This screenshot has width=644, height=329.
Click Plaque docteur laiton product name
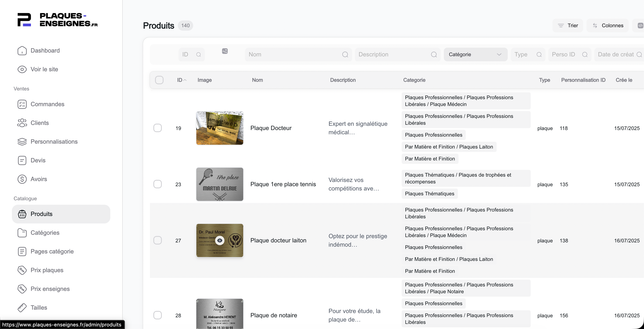point(278,240)
